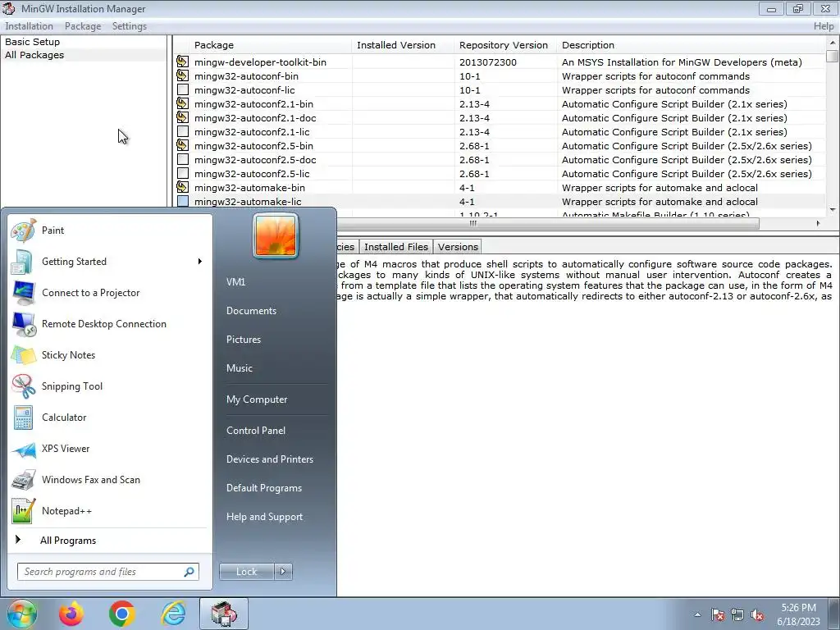Switch to the Installed Files tab
The image size is (840, 630).
click(x=396, y=247)
